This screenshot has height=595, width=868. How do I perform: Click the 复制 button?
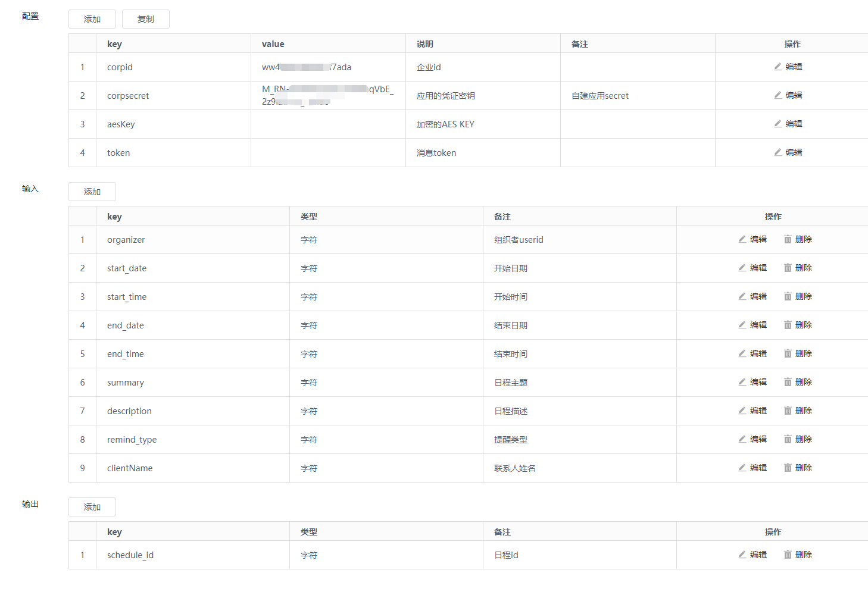click(x=146, y=19)
